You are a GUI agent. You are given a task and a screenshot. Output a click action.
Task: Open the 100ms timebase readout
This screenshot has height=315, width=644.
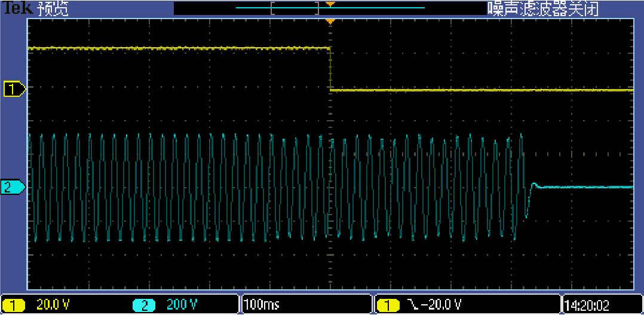pos(262,305)
